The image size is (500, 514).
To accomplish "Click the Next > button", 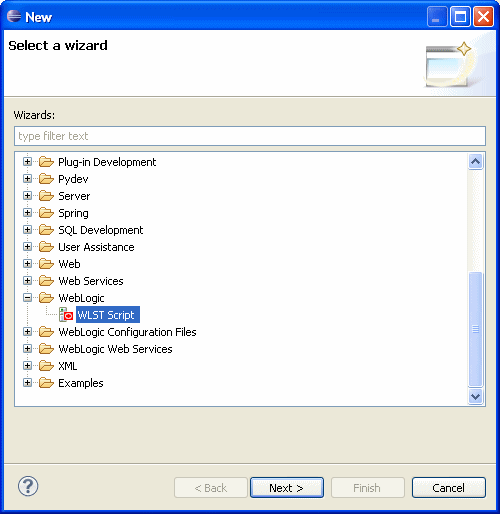I will (287, 488).
